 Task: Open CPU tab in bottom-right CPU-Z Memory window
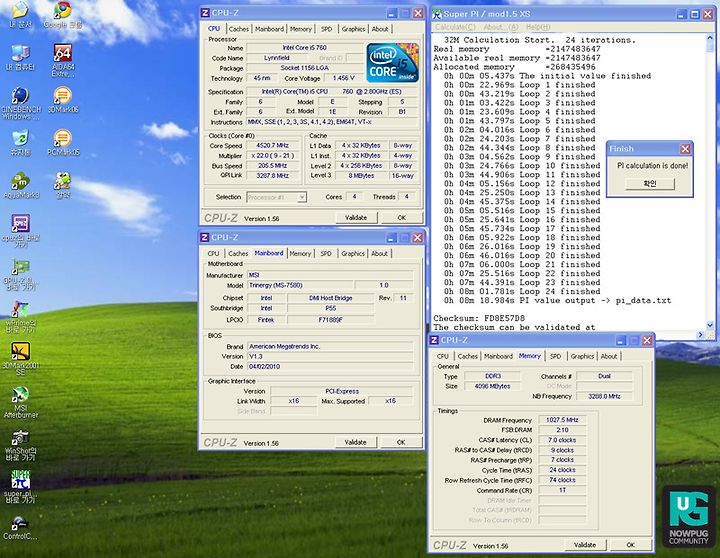coord(443,356)
